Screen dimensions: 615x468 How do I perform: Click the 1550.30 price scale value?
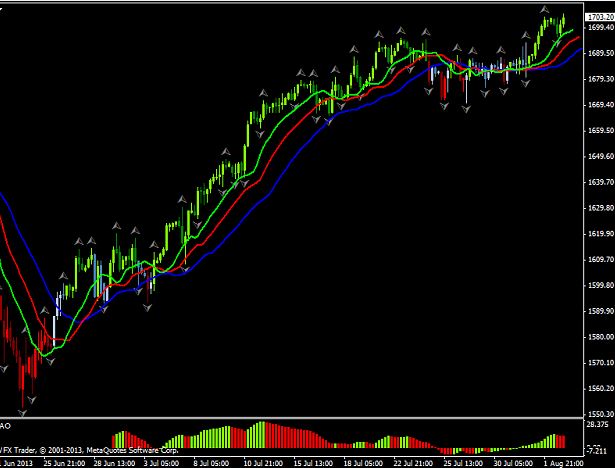601,414
